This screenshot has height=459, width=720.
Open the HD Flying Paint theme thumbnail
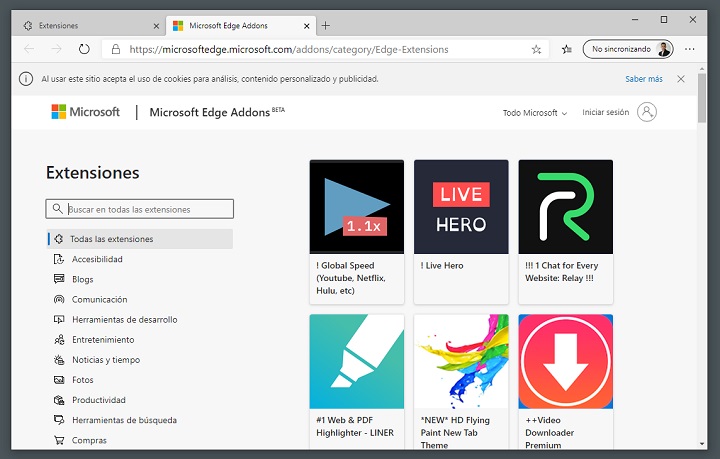pos(461,361)
